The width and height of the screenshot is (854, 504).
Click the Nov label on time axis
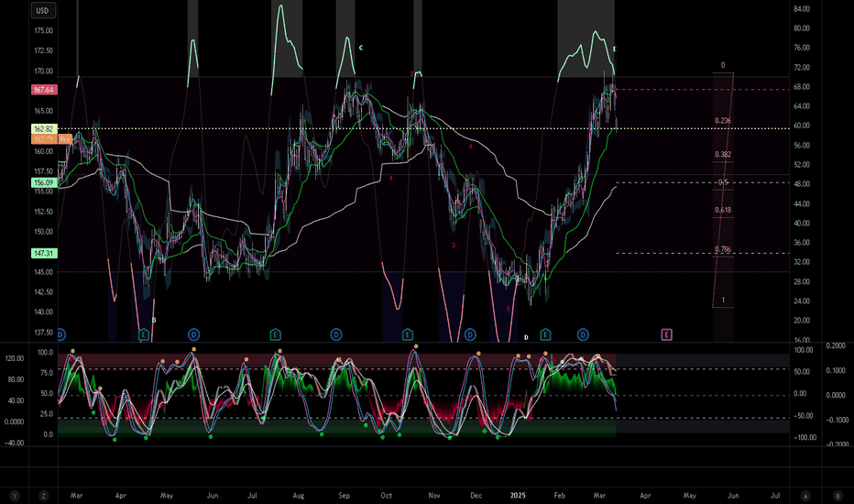434,496
